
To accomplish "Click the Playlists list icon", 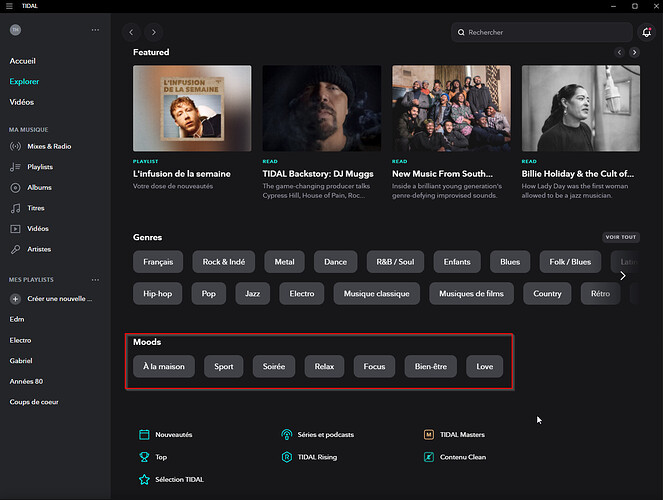I will 15,167.
